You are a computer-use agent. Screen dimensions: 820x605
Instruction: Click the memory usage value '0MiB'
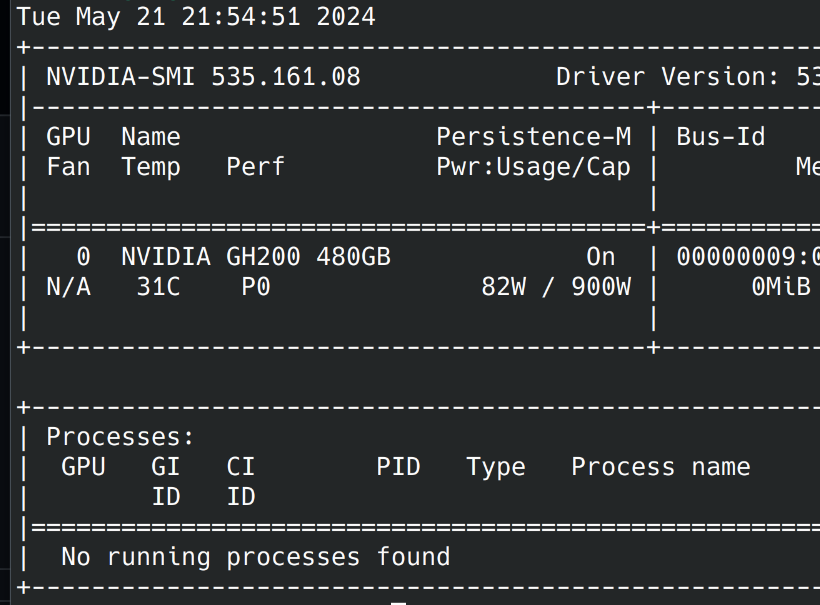point(781,287)
